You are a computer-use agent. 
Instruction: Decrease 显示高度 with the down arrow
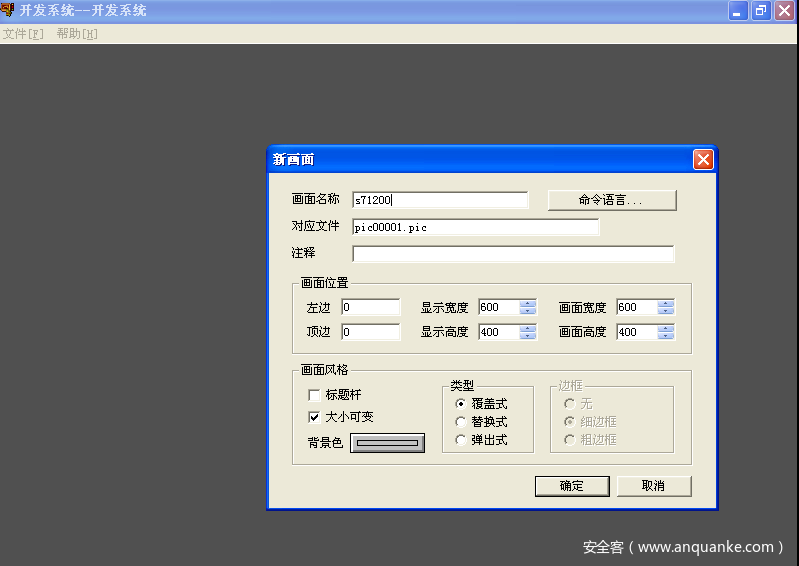click(x=528, y=336)
